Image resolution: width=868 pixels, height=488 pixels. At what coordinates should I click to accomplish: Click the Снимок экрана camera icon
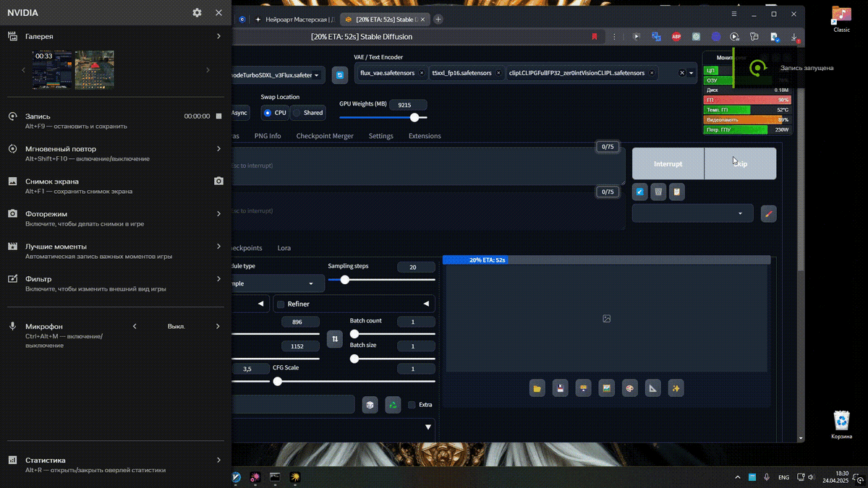(x=218, y=181)
